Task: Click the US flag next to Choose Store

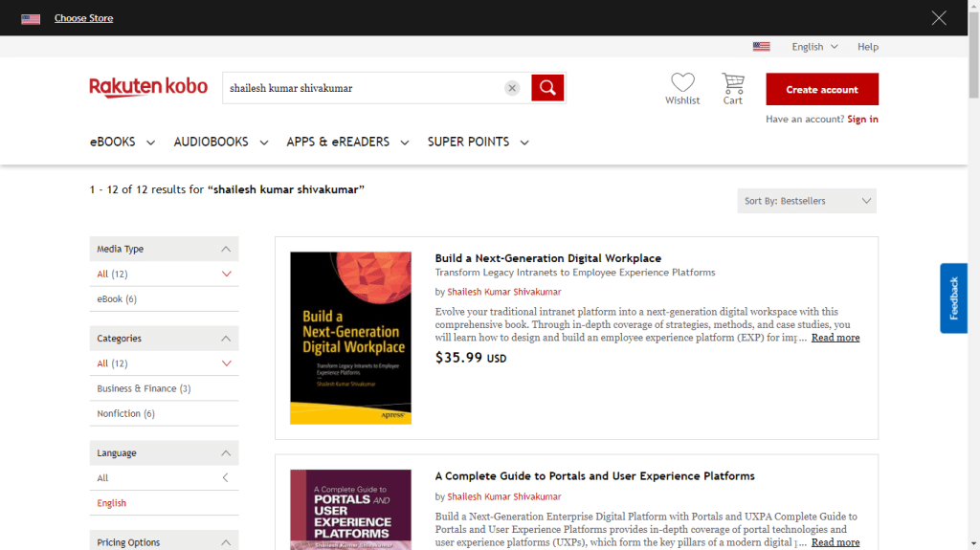Action: pos(31,18)
